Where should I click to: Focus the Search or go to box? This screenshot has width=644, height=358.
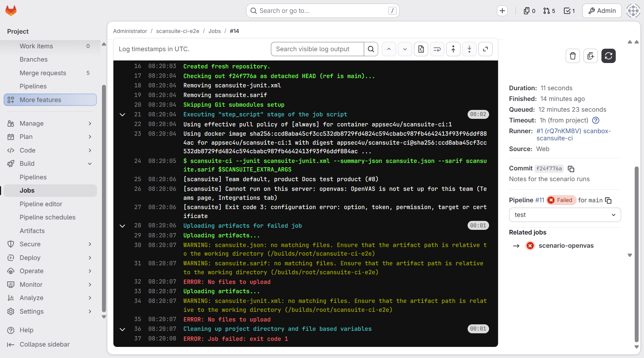point(323,11)
